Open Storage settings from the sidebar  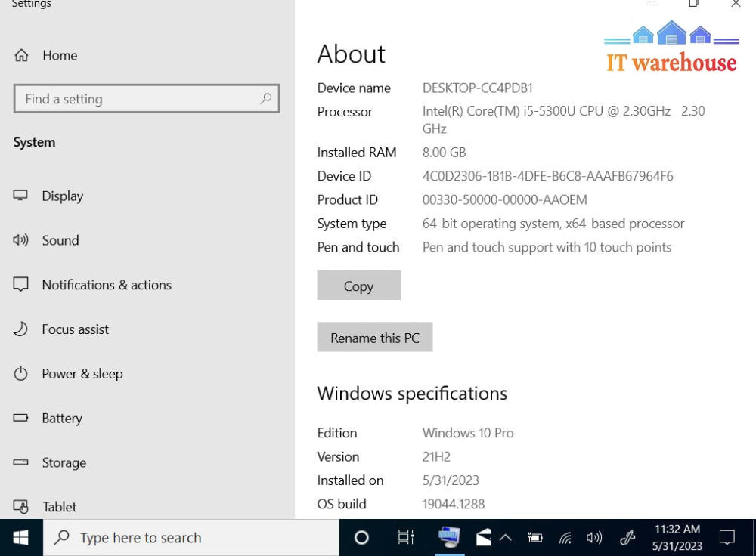tap(64, 463)
